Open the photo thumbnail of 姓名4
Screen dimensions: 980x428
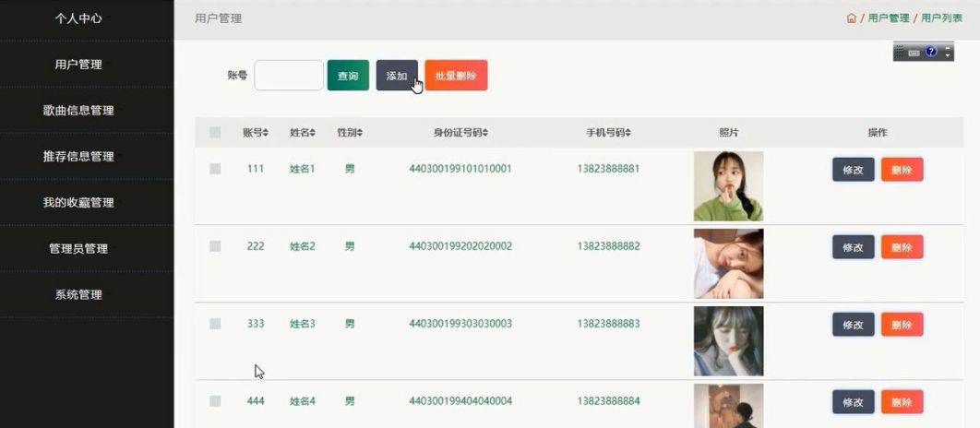coord(729,406)
